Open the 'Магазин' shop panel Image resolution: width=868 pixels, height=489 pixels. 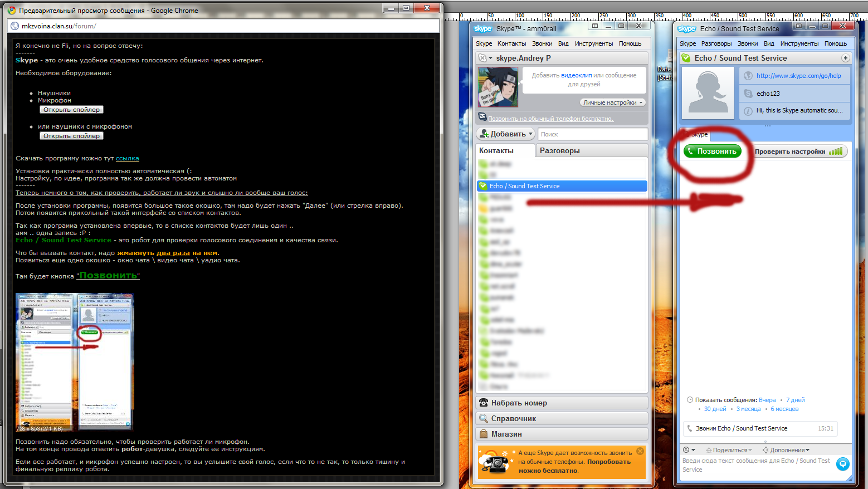(562, 434)
